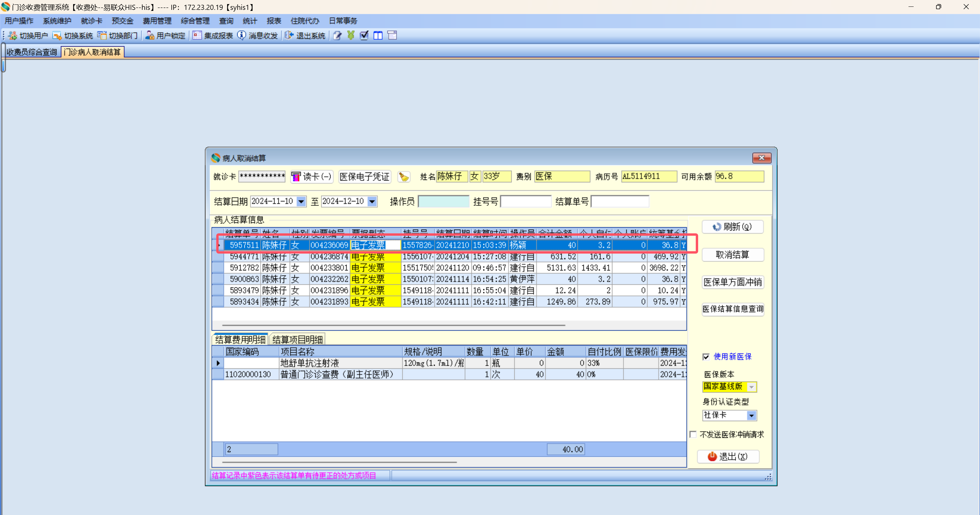
Task: Click the 消息收发 message info icon
Action: (x=242, y=36)
